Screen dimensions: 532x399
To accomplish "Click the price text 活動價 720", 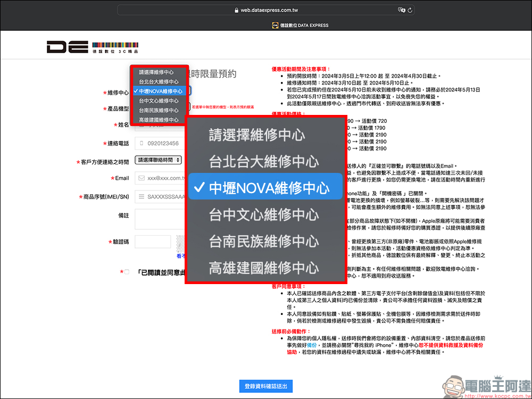I will tap(374, 121).
